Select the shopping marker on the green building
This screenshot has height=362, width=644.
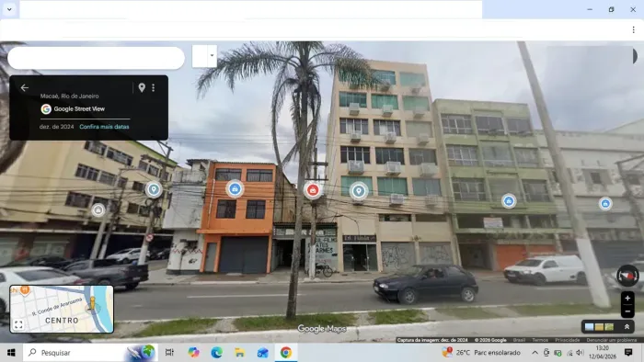click(509, 201)
